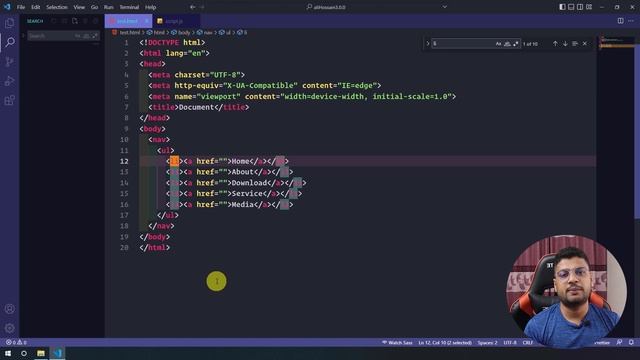This screenshot has height=360, width=640.
Task: Refresh search results in Search panel
Action: (54, 21)
